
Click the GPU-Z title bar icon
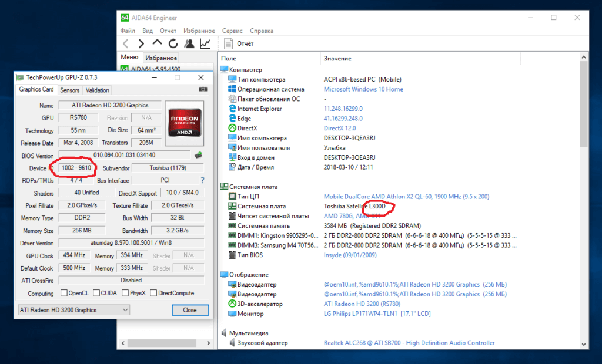[20, 77]
